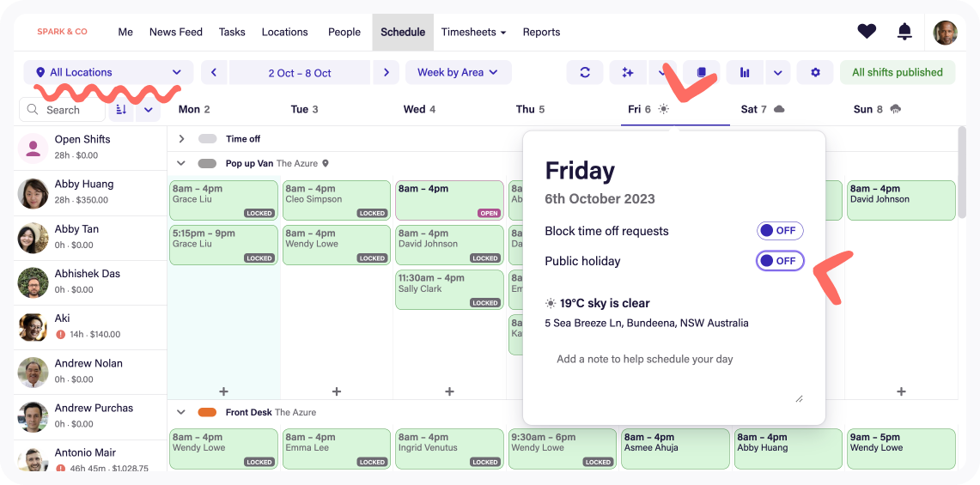This screenshot has width=980, height=485.
Task: Open the schedule stats bar chart
Action: pyautogui.click(x=745, y=73)
